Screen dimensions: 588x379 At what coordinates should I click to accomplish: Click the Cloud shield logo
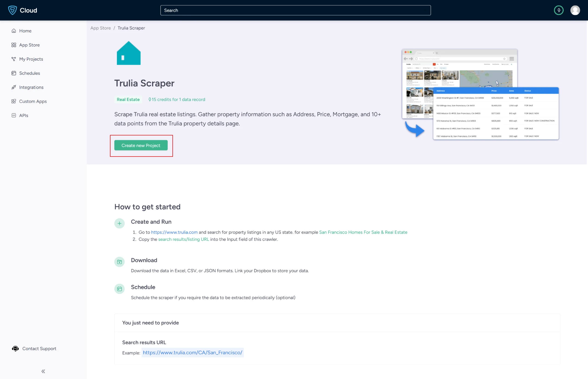click(x=12, y=10)
